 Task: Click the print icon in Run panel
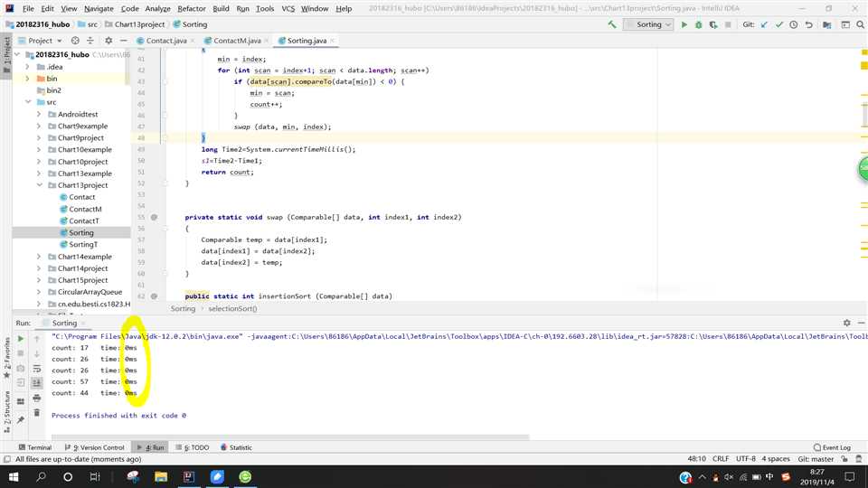click(36, 398)
